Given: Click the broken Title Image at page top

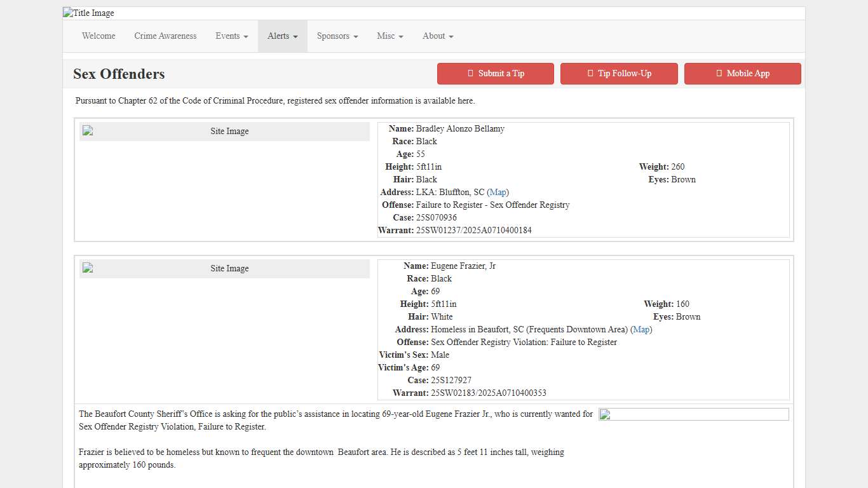Looking at the screenshot, I should pos(89,13).
